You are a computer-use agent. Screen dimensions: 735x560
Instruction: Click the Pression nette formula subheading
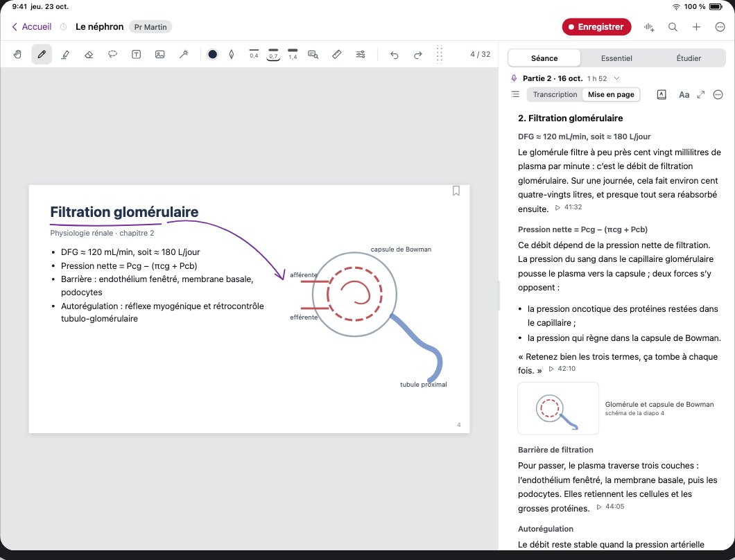coord(582,229)
